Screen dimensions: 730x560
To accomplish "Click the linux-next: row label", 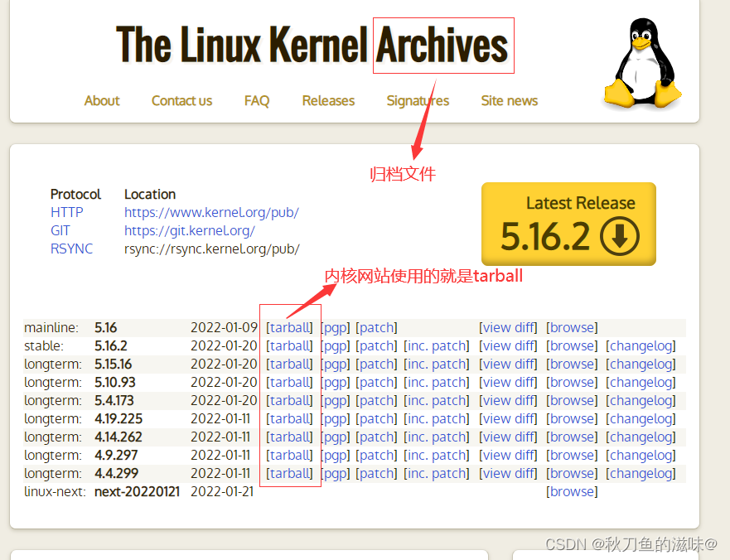I will pyautogui.click(x=55, y=491).
